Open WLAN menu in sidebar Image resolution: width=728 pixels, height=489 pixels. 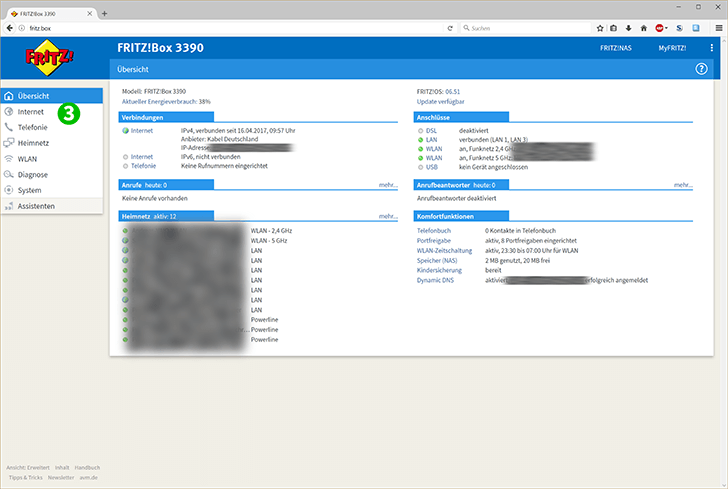pyautogui.click(x=27, y=159)
